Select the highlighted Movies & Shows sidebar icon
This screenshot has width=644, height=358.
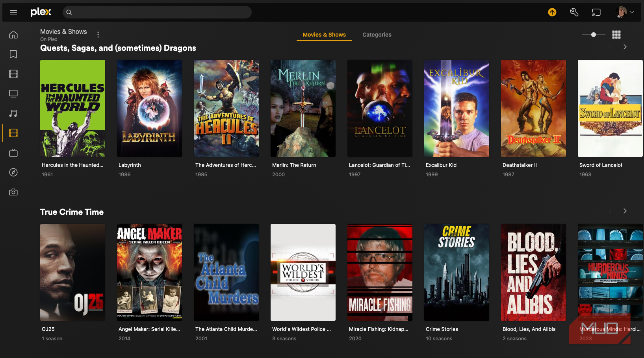click(13, 133)
